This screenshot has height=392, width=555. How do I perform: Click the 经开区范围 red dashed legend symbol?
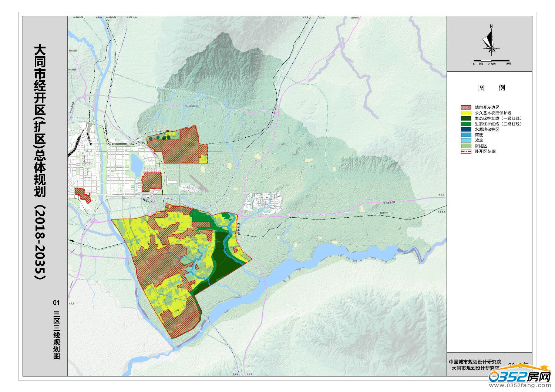click(466, 151)
